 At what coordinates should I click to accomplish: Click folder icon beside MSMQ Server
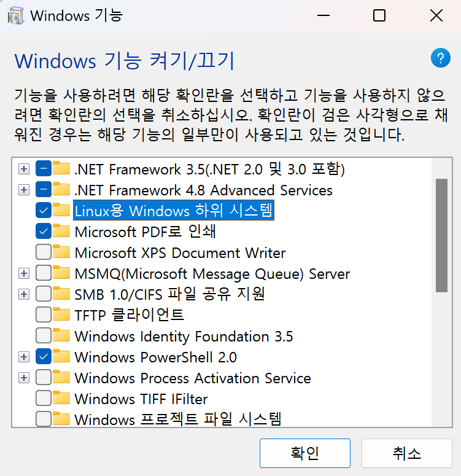pos(61,273)
